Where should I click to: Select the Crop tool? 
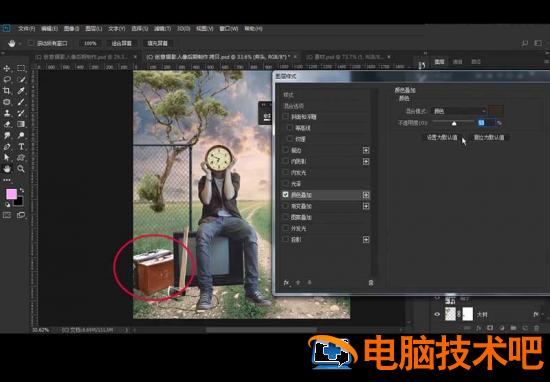tap(7, 91)
